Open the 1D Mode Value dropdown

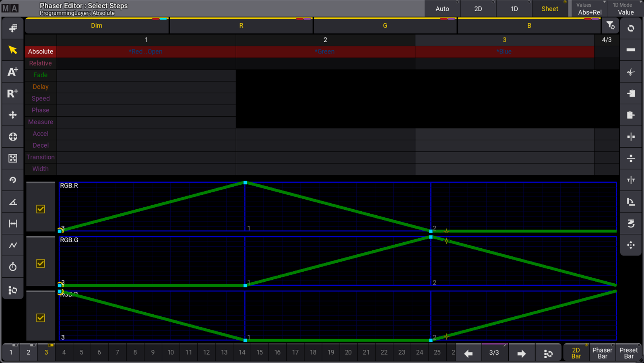625,8
